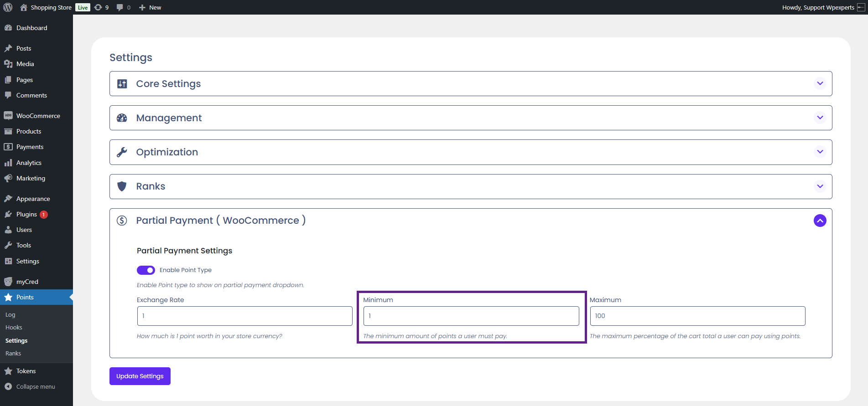This screenshot has width=868, height=406.
Task: Expand the Management section chevron
Action: (x=820, y=118)
